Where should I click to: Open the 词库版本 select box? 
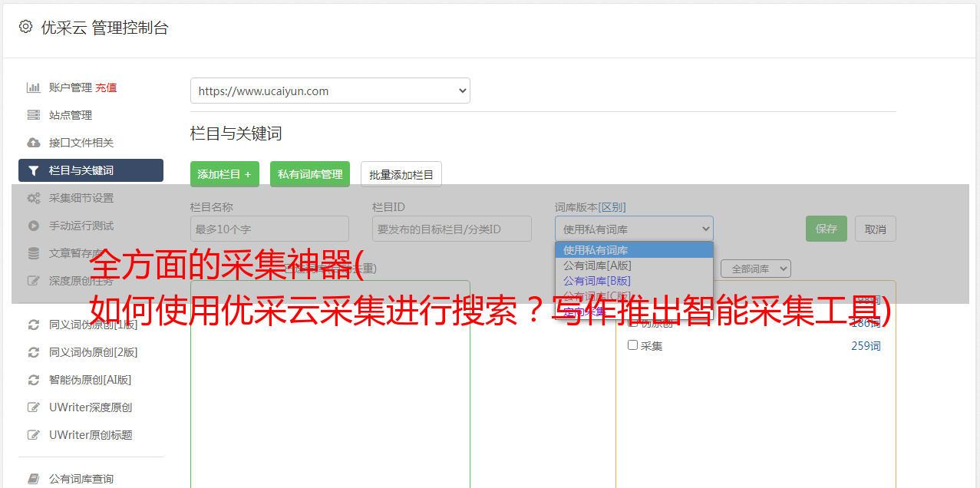(x=634, y=229)
